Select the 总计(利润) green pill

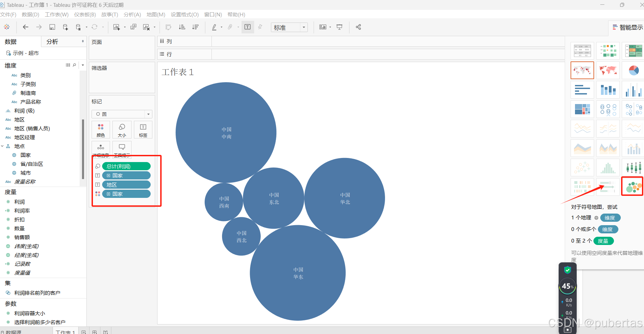[126, 166]
